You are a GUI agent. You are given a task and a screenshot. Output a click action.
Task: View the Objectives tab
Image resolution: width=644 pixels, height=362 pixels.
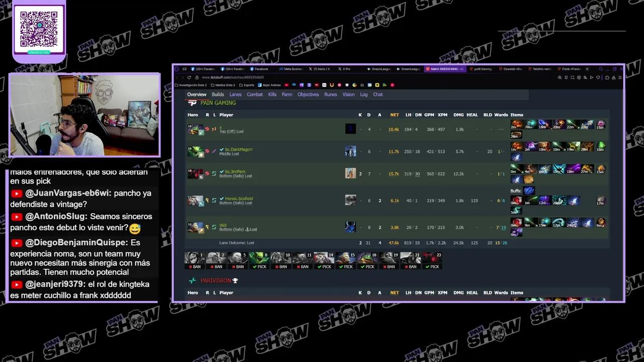pos(308,95)
